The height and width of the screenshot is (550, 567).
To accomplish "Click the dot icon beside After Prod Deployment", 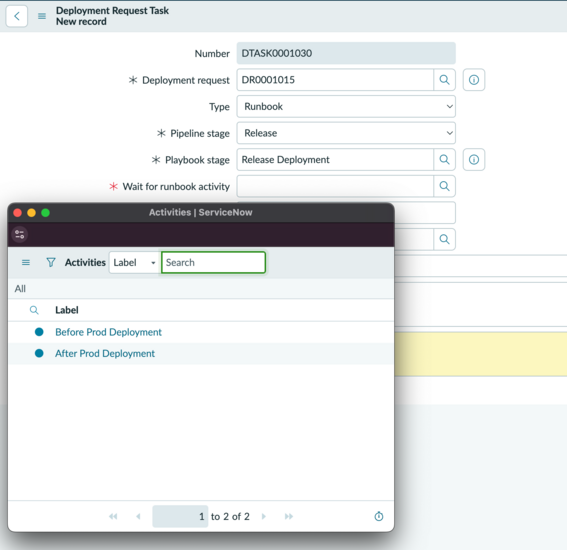I will coord(39,353).
